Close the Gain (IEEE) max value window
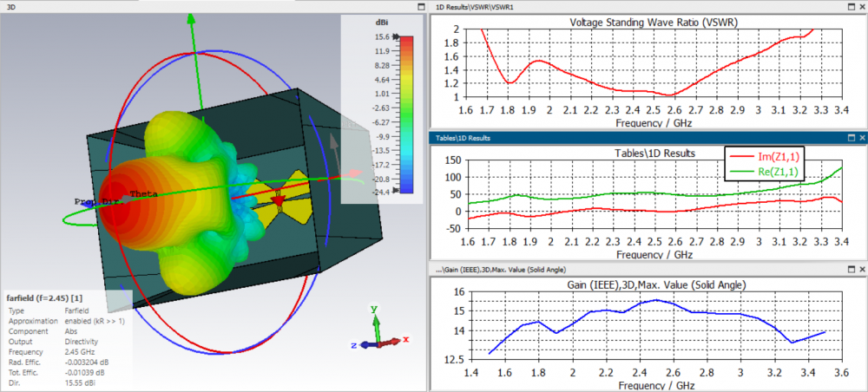Viewport: 868px width, 392px height. (x=862, y=269)
